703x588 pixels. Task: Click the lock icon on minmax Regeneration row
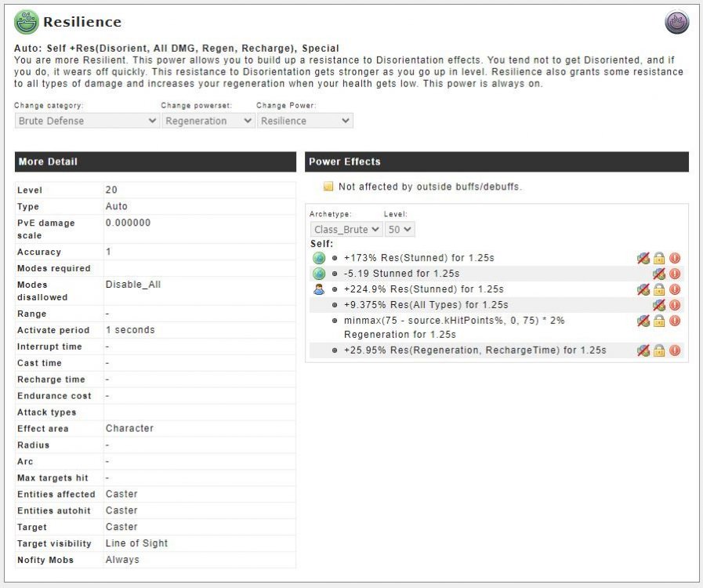(x=659, y=321)
